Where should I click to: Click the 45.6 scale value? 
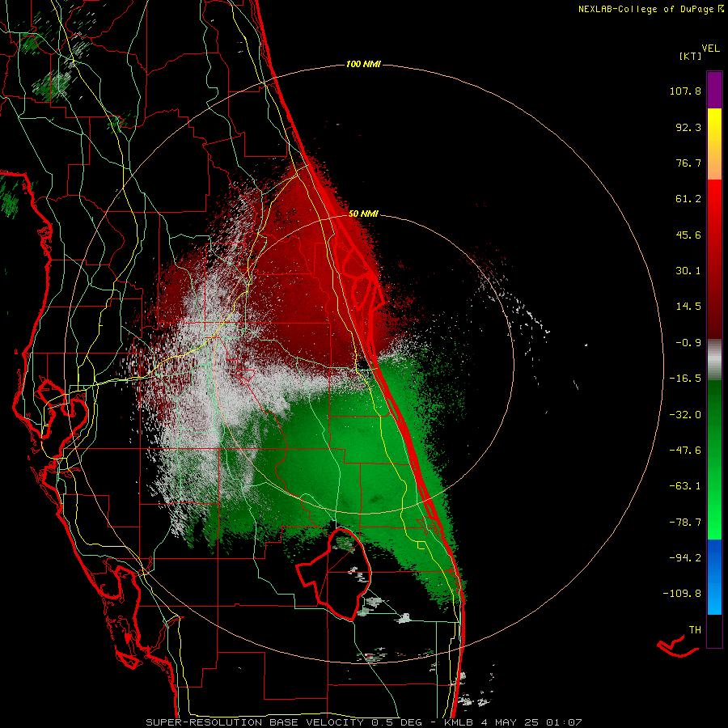688,235
